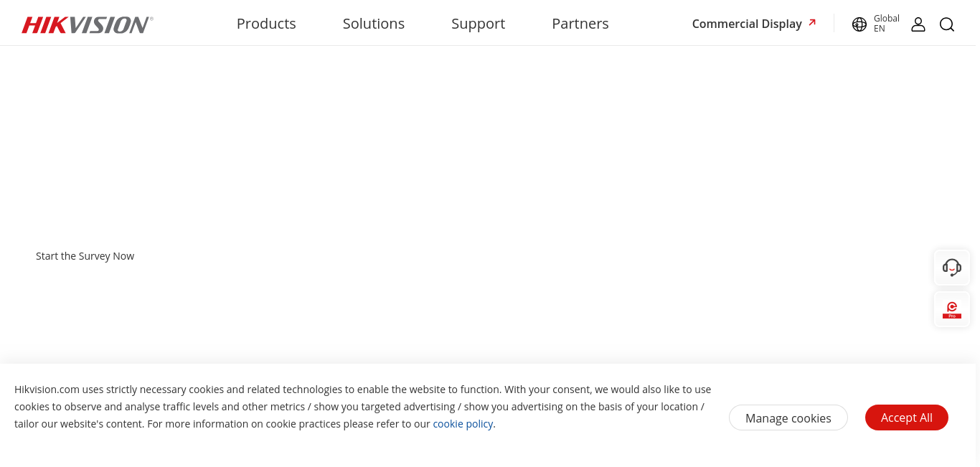Viewport: 980px width, 467px height.
Task: Open the cookie policy link
Action: tap(463, 424)
